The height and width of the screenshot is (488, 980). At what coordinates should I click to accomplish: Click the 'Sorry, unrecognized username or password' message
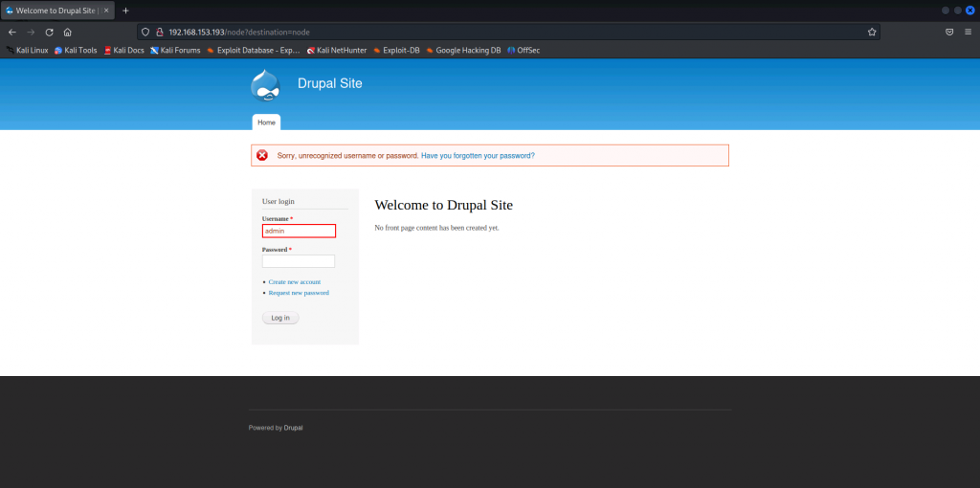click(348, 156)
